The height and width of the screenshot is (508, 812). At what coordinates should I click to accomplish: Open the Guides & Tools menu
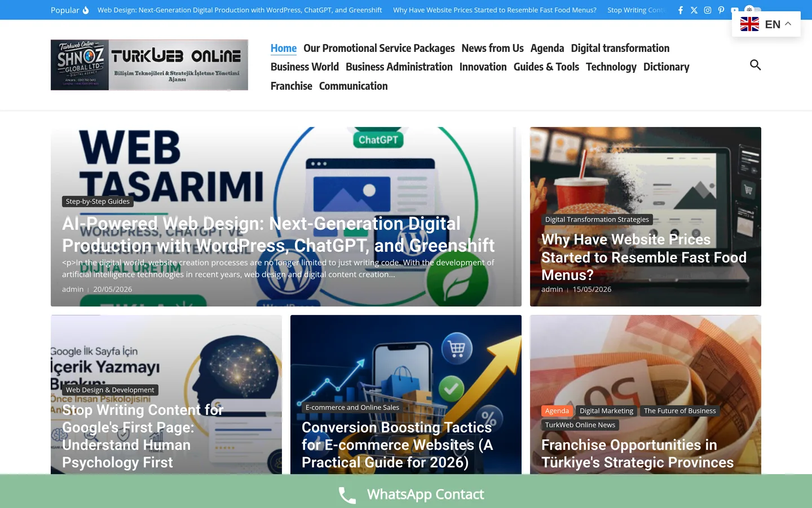[546, 67]
